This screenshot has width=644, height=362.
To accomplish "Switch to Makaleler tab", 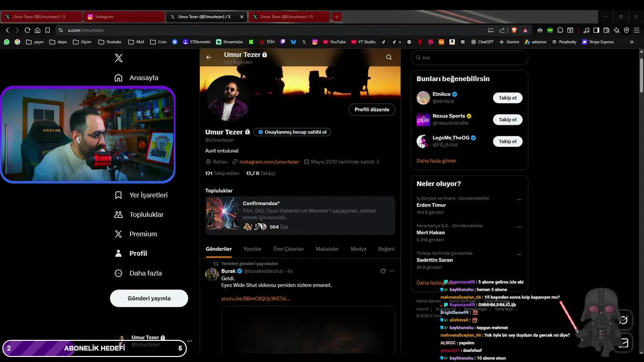I will click(x=327, y=249).
